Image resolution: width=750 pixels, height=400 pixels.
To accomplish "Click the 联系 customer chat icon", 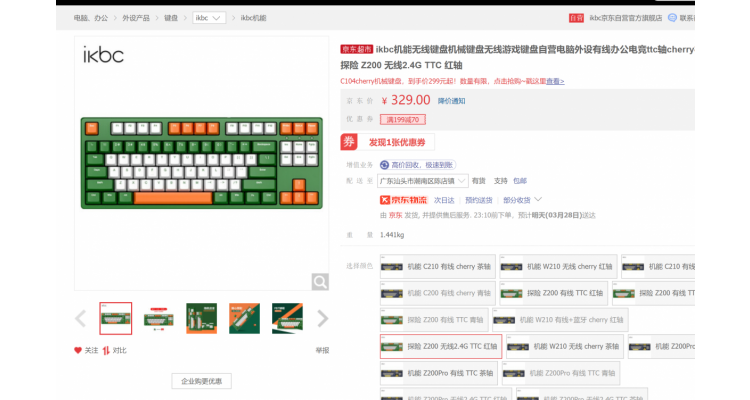I will (672, 18).
